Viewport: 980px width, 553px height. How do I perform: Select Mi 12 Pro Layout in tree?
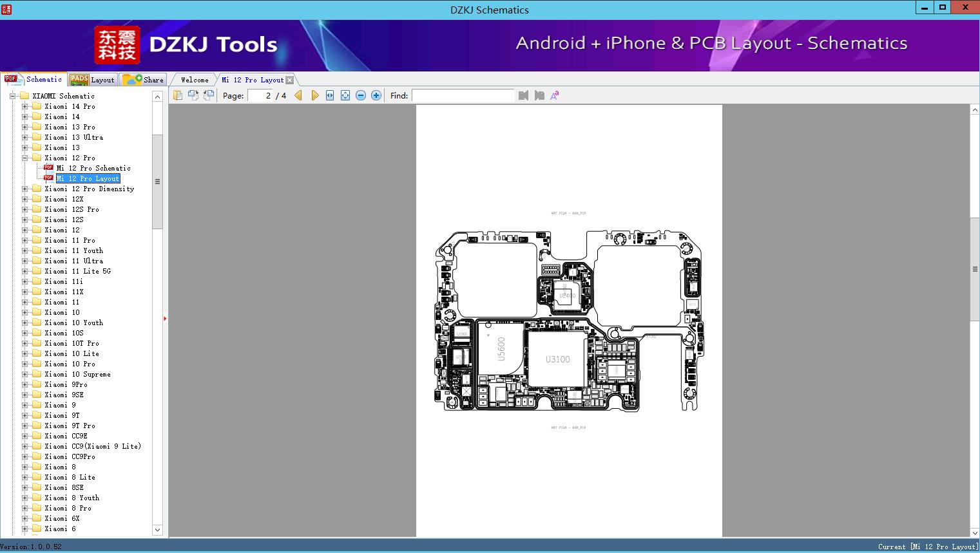coord(88,178)
